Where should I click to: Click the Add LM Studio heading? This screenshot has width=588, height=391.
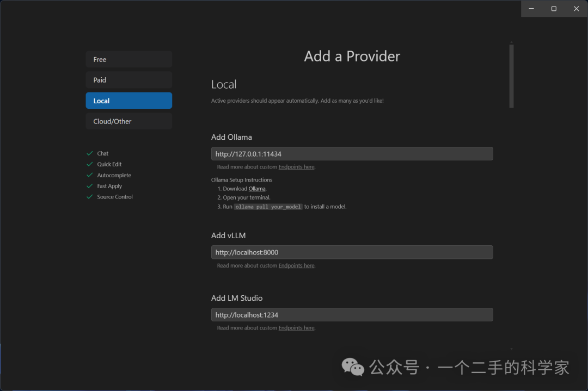pos(237,298)
